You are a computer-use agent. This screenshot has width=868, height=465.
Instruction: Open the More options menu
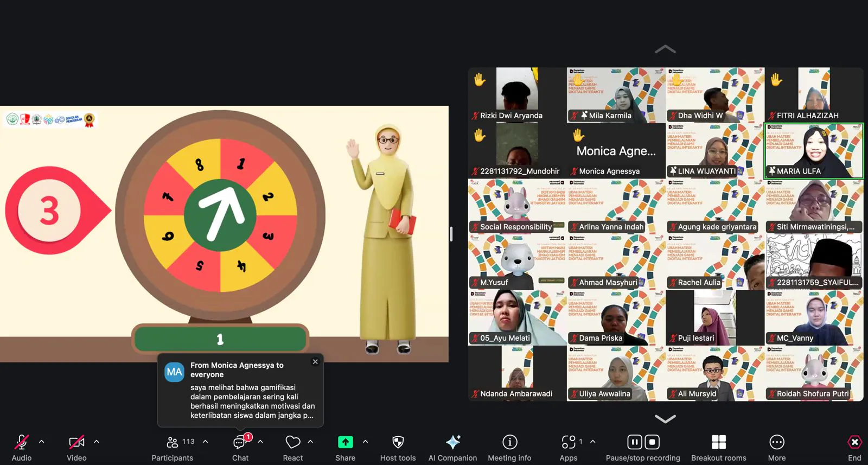coord(776,443)
